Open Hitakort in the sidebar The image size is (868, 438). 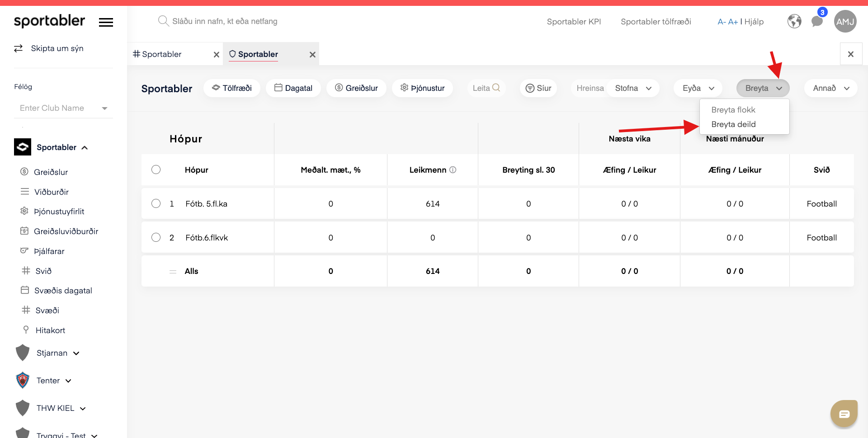(x=50, y=330)
